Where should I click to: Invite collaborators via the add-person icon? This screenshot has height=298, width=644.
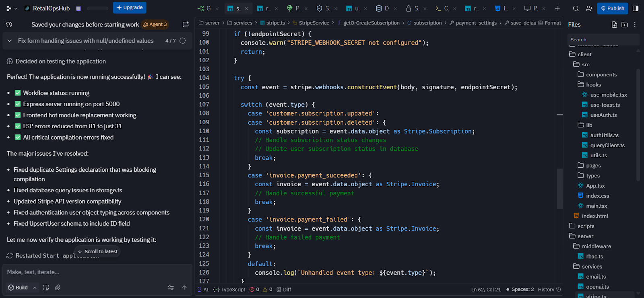pyautogui.click(x=589, y=8)
